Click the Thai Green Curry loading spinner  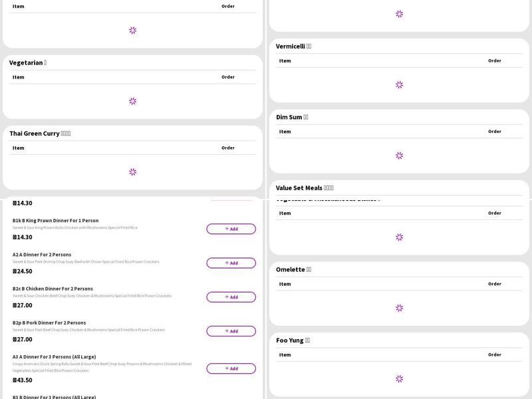pyautogui.click(x=132, y=172)
